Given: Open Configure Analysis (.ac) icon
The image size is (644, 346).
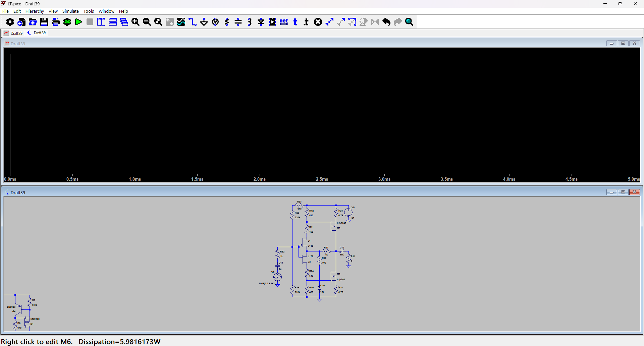Looking at the screenshot, I should coord(67,22).
